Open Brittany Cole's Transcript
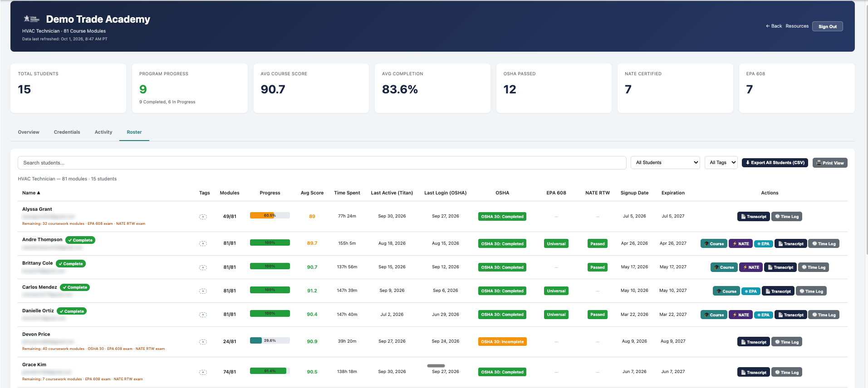Screen dimensions: 868x388 point(780,267)
